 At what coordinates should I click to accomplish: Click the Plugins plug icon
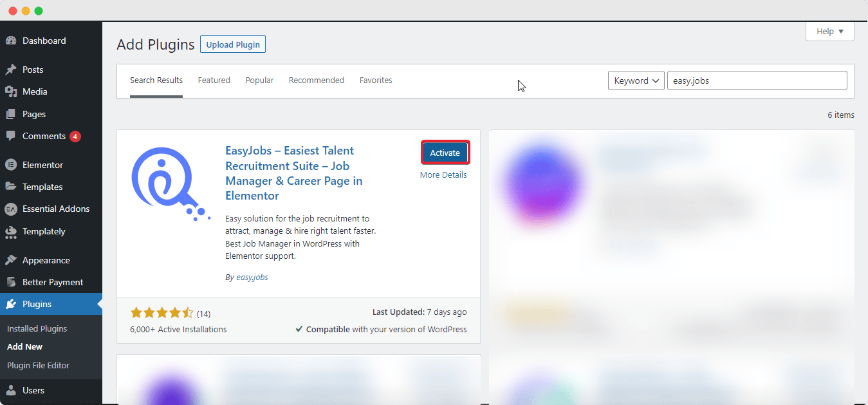[11, 304]
